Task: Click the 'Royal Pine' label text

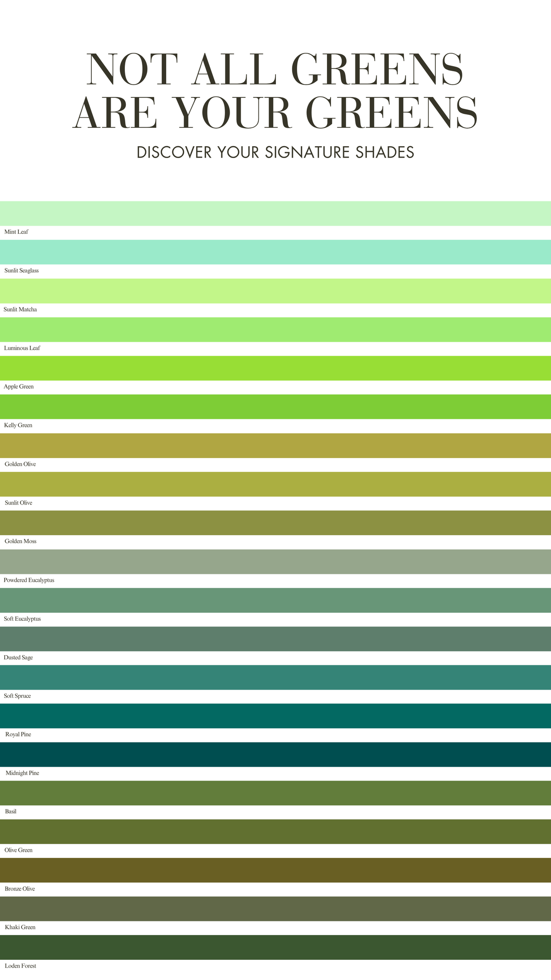Action: 18,735
